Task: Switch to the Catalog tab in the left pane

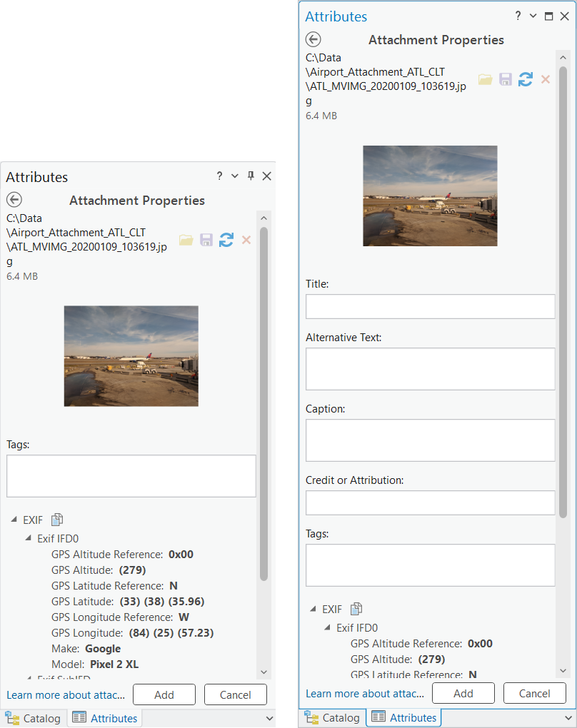Action: [x=33, y=718]
